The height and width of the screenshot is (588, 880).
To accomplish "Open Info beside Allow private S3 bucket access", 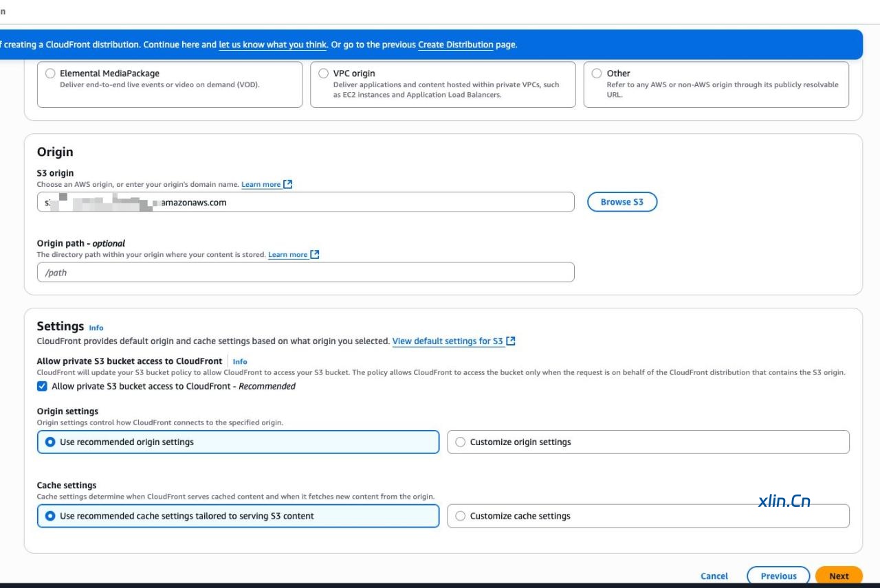I will pos(240,361).
